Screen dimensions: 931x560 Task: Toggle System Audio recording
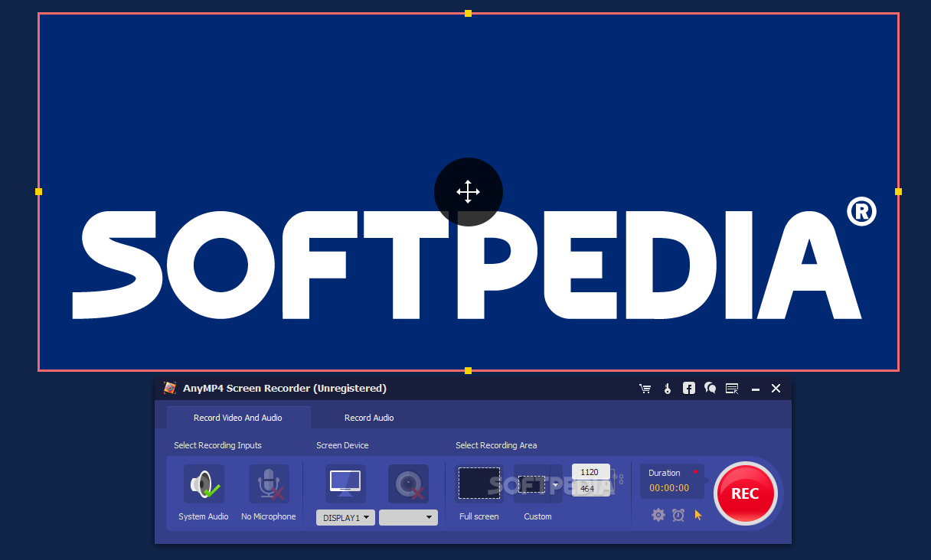(x=204, y=484)
